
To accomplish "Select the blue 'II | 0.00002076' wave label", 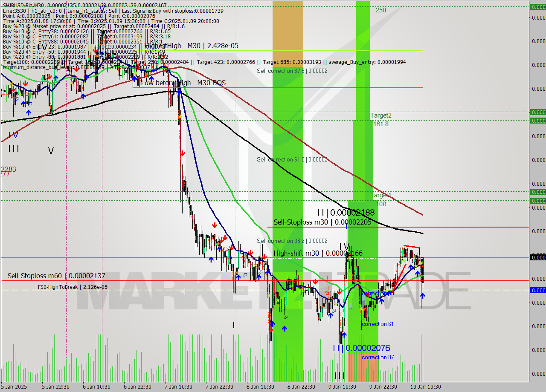I will point(361,348).
